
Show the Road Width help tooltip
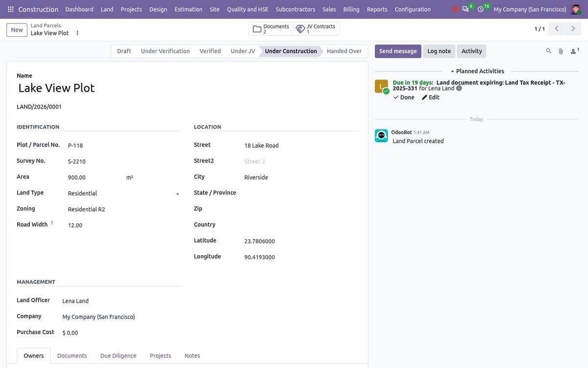pos(51,223)
